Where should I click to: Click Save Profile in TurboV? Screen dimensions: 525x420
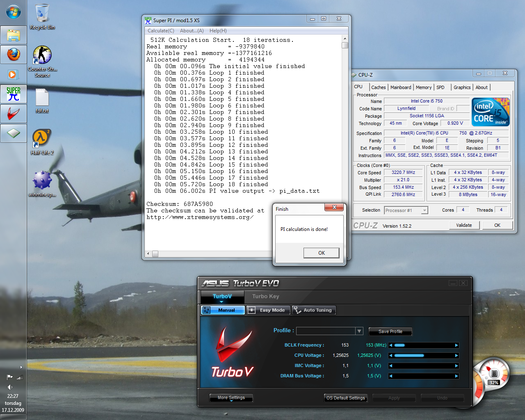click(x=390, y=331)
